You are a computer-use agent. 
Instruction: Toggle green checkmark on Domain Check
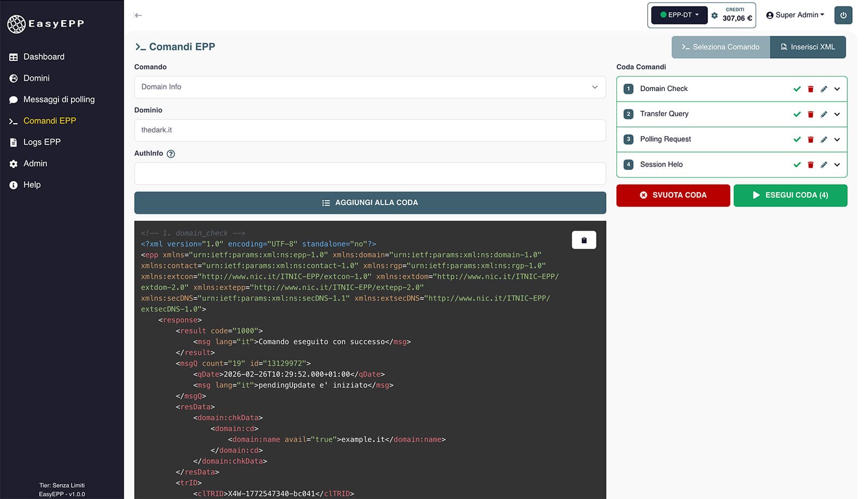pyautogui.click(x=797, y=89)
